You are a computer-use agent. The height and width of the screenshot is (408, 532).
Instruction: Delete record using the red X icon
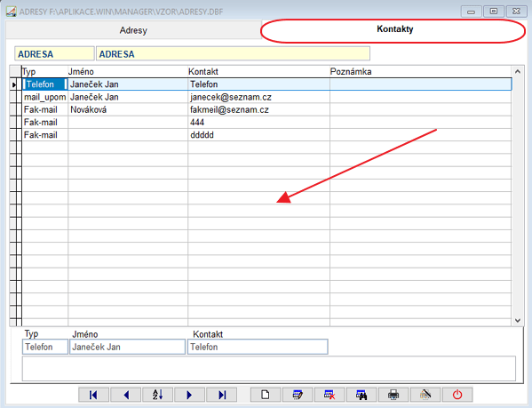click(x=330, y=395)
